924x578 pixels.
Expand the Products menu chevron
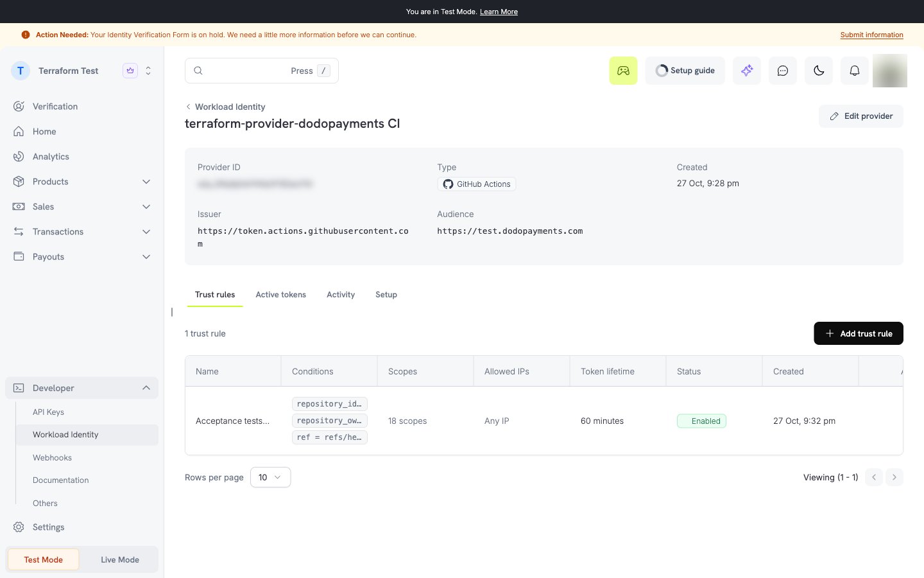pyautogui.click(x=146, y=182)
